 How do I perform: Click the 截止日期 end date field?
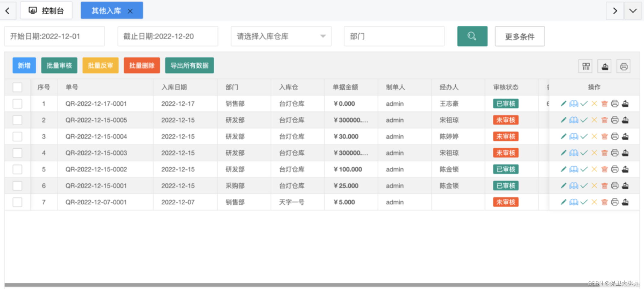pos(168,36)
